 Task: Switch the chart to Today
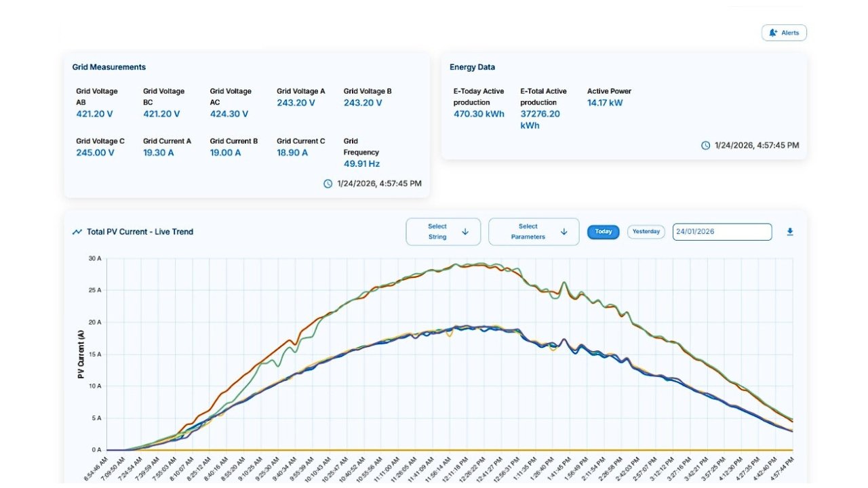point(603,232)
